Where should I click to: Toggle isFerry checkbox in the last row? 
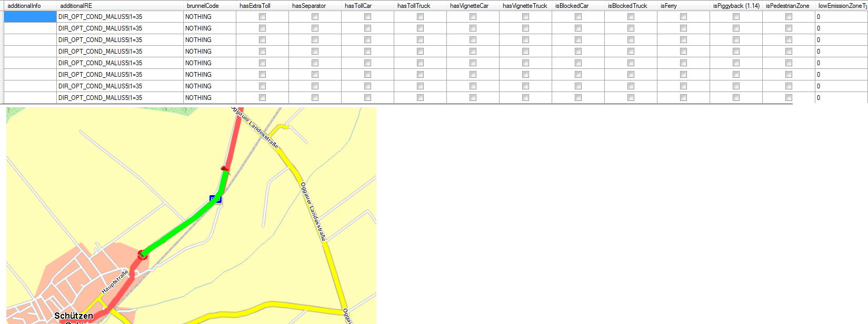point(683,98)
